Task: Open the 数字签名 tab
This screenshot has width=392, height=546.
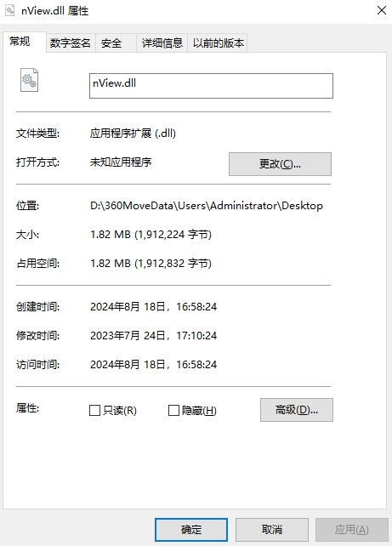Action: [71, 43]
